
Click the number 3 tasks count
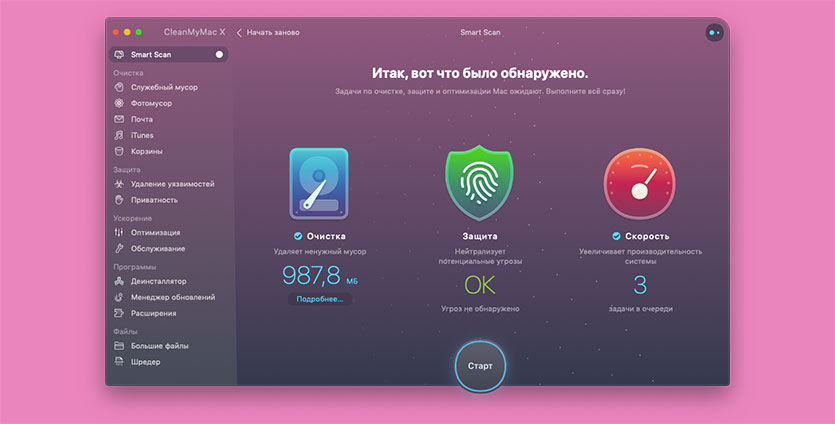[640, 285]
